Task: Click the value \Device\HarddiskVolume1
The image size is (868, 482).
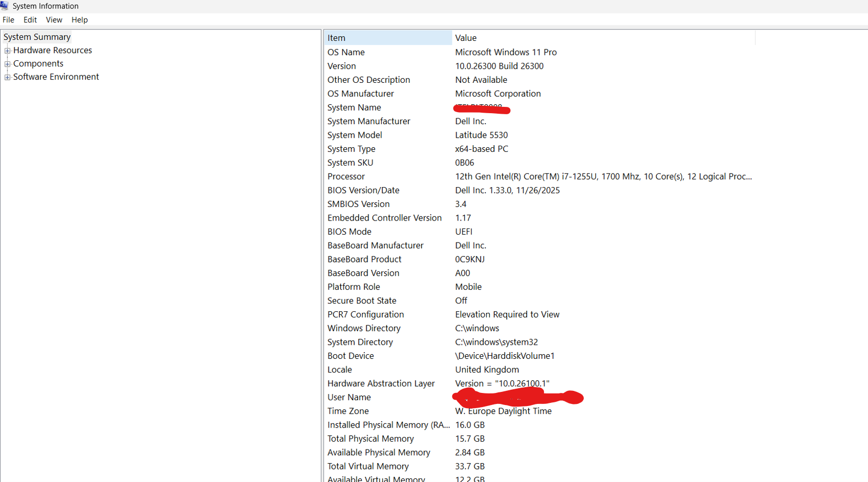Action: pos(505,356)
